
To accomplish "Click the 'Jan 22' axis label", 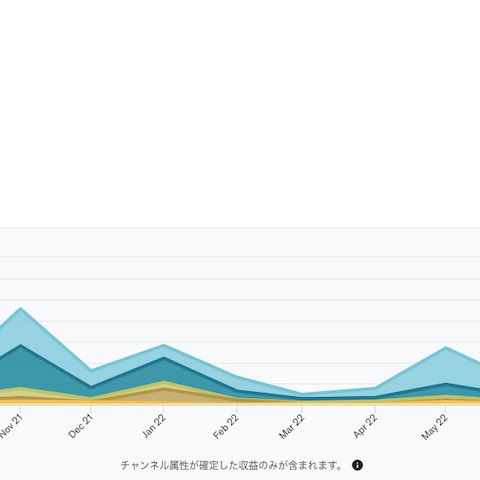I will [154, 426].
